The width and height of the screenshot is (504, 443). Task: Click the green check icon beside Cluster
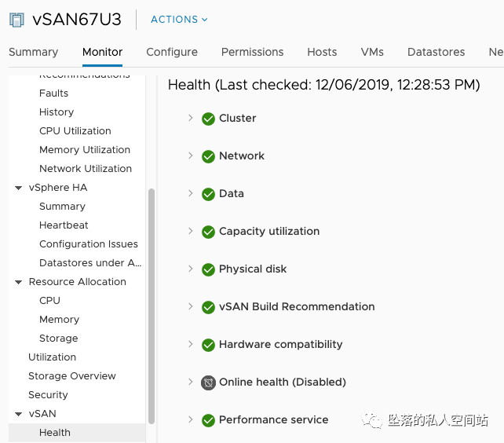pos(208,119)
